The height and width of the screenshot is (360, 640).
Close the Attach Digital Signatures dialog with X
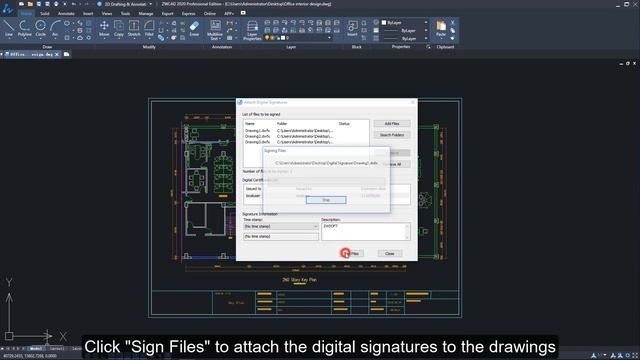[x=412, y=102]
